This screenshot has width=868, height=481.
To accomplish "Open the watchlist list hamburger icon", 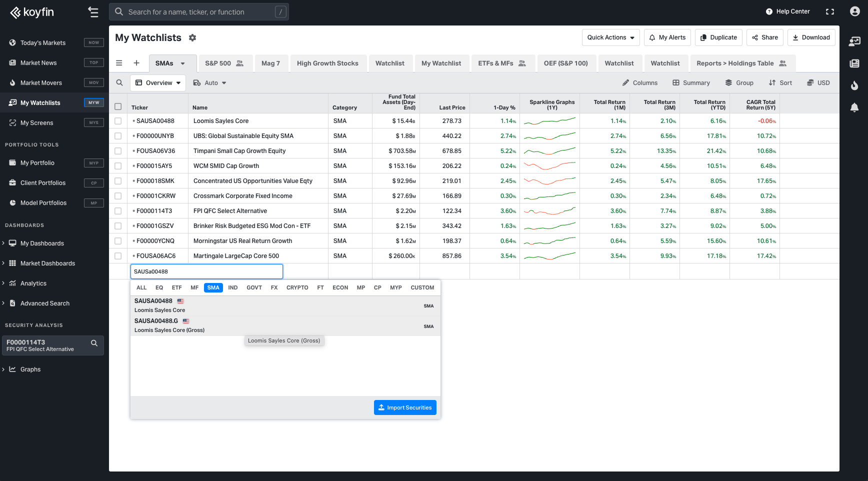I will (x=119, y=63).
